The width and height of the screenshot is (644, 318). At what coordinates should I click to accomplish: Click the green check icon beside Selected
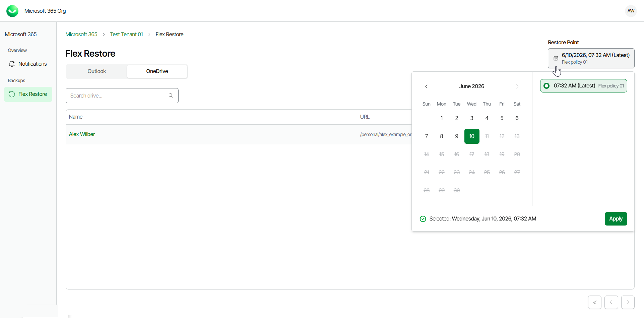[x=423, y=219]
